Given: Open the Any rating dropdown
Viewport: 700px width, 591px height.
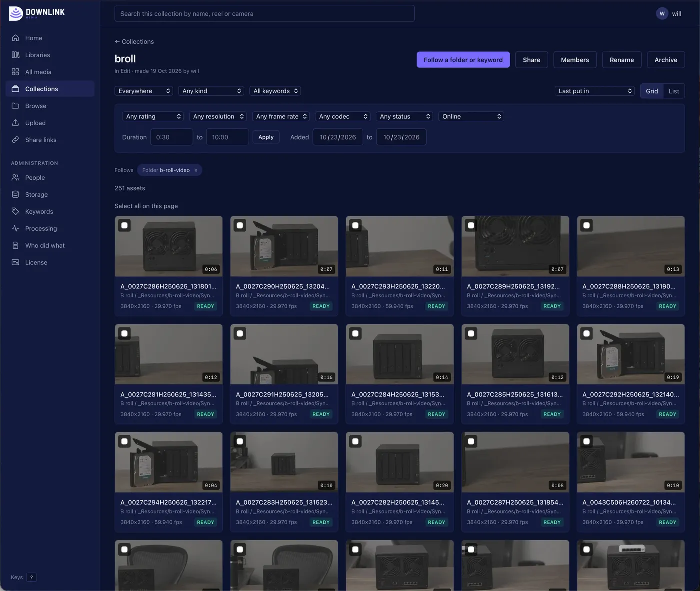Looking at the screenshot, I should coord(153,116).
